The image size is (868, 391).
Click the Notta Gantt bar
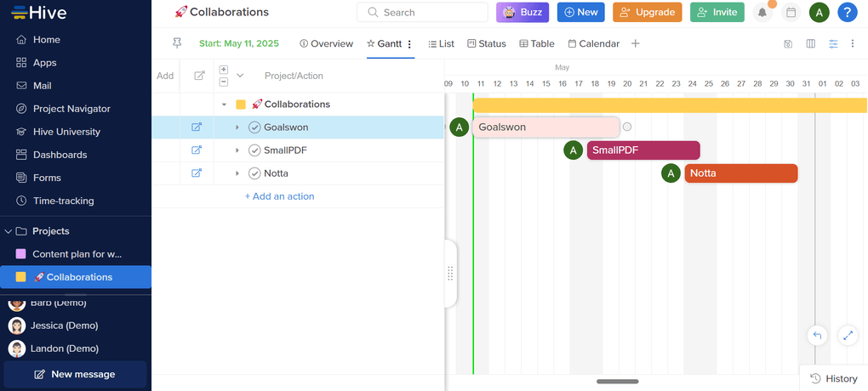coord(740,173)
